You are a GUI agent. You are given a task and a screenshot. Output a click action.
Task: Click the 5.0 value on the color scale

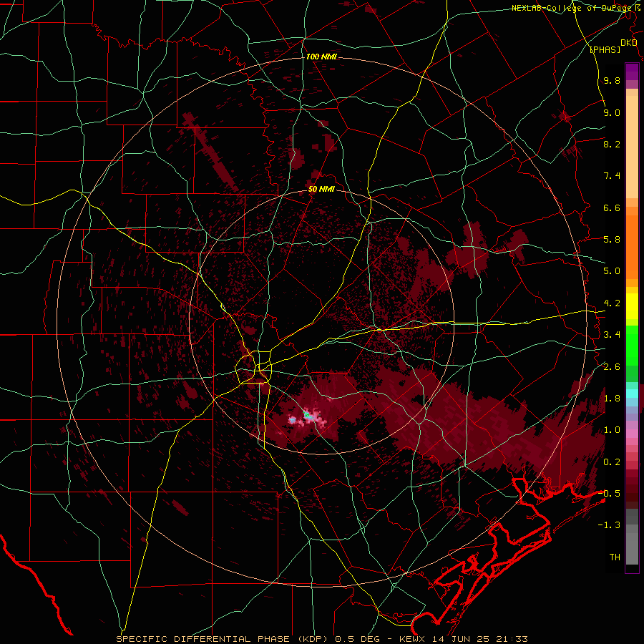coord(612,271)
